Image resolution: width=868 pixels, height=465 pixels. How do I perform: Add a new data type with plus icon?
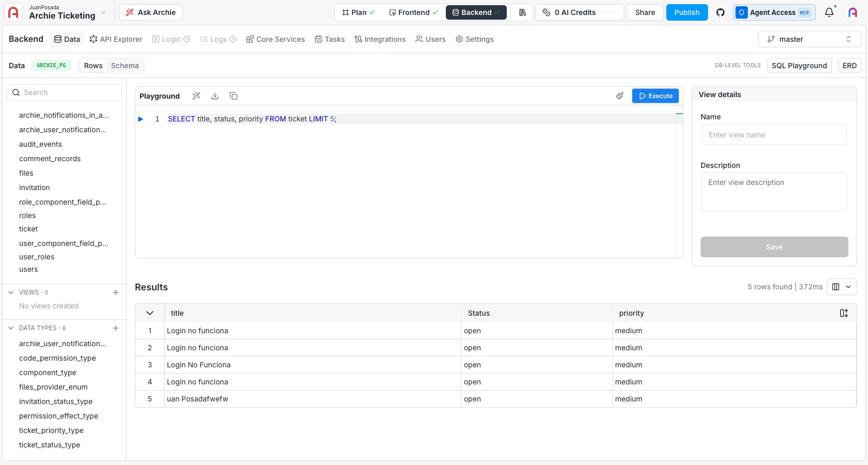pyautogui.click(x=116, y=328)
